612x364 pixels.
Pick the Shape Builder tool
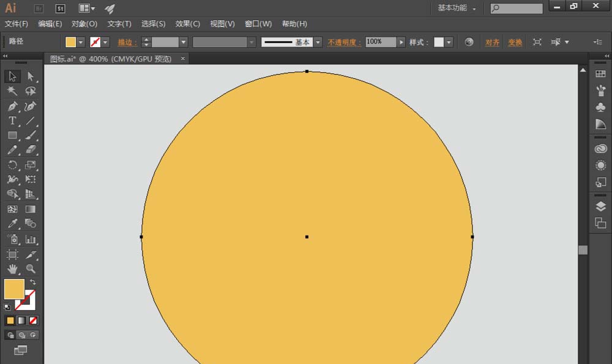tap(12, 194)
